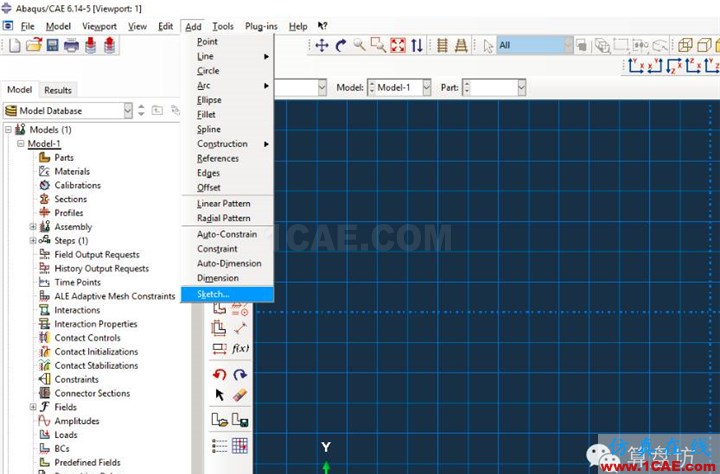The height and width of the screenshot is (474, 720).
Task: Click the Undo red arrow in sketcher toolbox
Action: 219,374
